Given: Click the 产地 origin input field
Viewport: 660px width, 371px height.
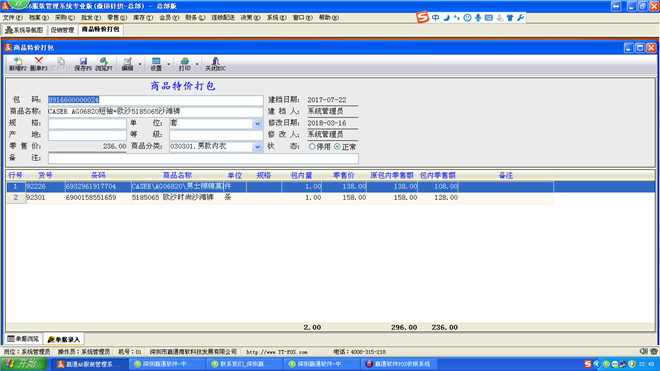Looking at the screenshot, I should pos(87,135).
